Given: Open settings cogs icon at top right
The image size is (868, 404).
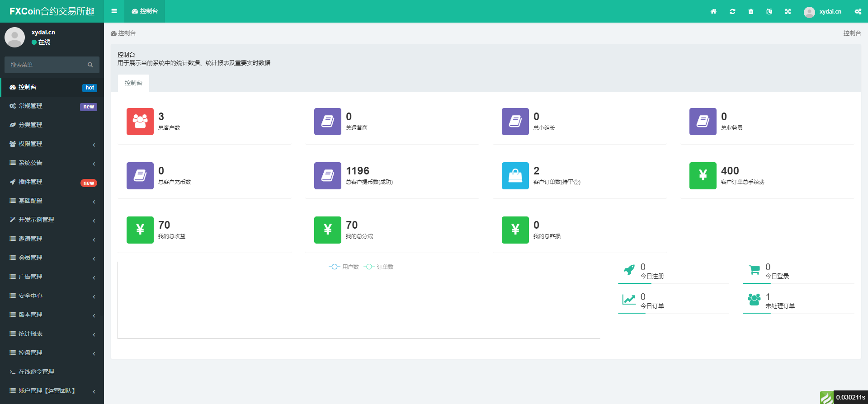Looking at the screenshot, I should (858, 11).
